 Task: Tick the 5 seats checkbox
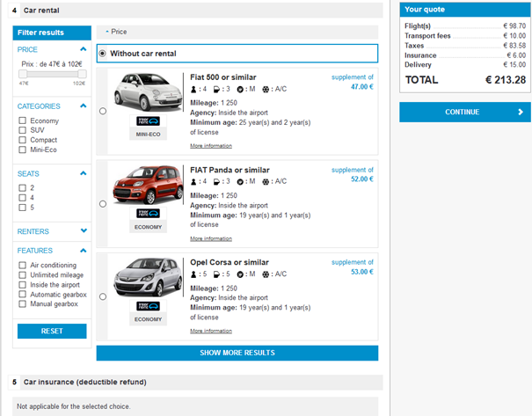[x=23, y=208]
